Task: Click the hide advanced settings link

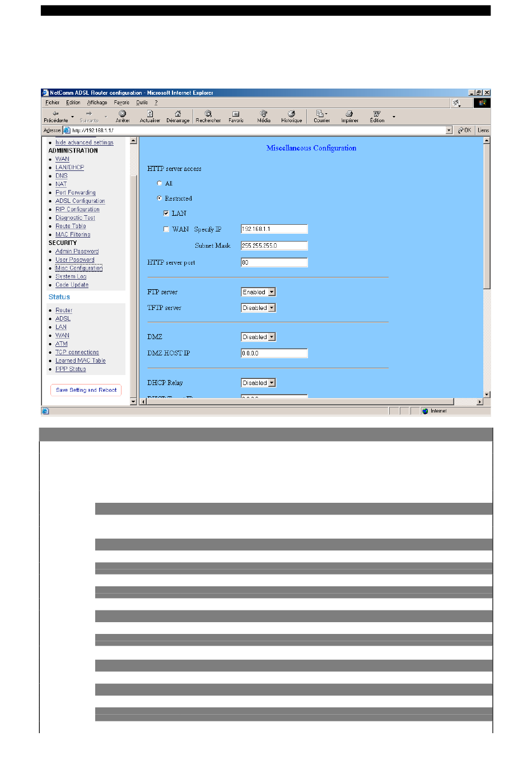Action: click(85, 142)
